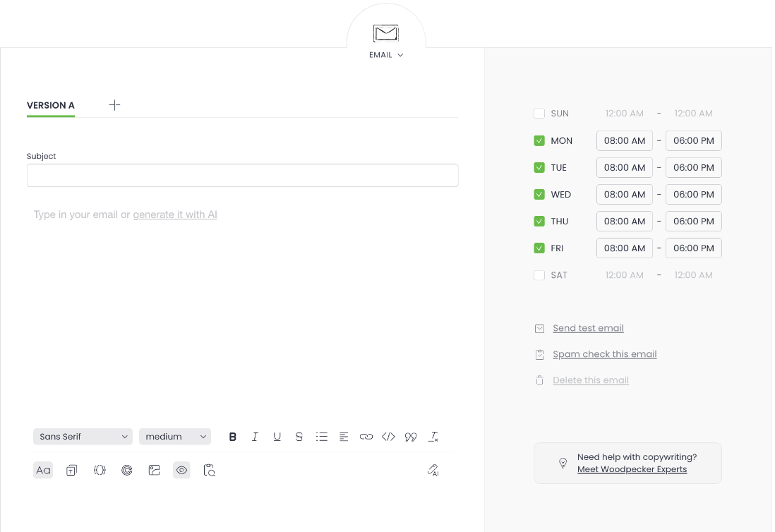Screen dimensions: 775x532
Task: Insert a hyperlink using the link icon
Action: click(x=366, y=436)
